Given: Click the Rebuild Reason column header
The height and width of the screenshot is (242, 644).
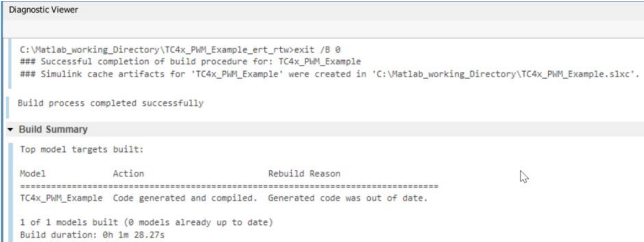Looking at the screenshot, I should [304, 174].
